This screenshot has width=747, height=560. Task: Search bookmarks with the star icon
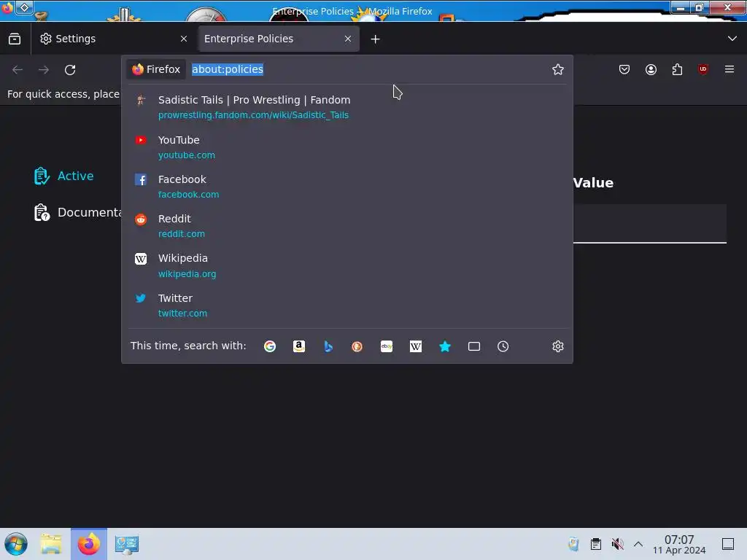tap(445, 346)
